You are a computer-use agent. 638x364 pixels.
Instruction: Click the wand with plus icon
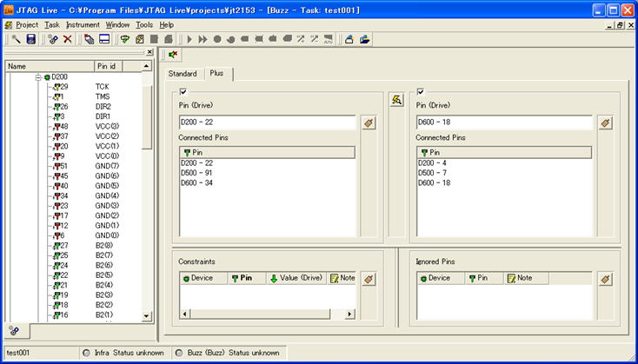[x=301, y=39]
